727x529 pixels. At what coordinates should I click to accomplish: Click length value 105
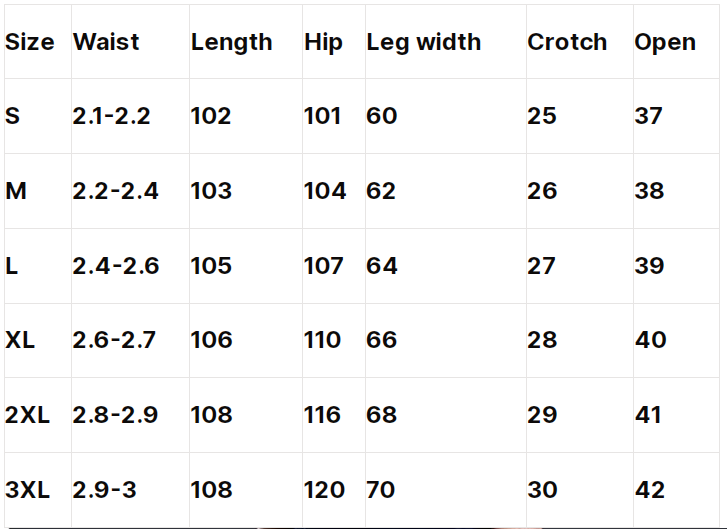pos(211,266)
